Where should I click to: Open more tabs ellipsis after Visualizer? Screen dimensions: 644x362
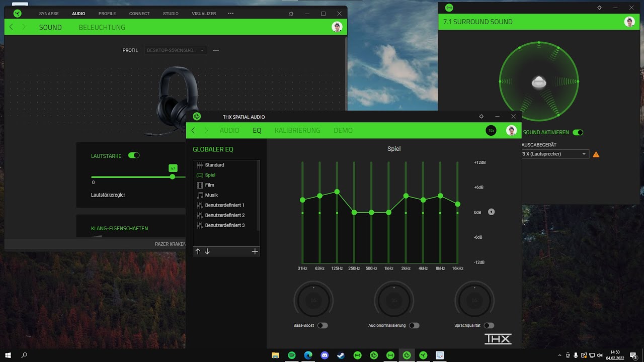(230, 14)
